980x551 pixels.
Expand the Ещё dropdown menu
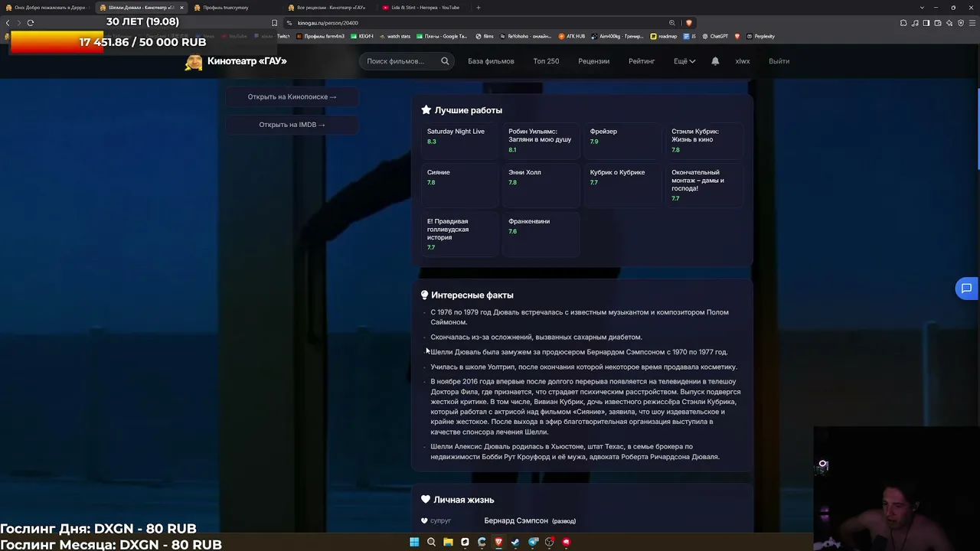684,61
